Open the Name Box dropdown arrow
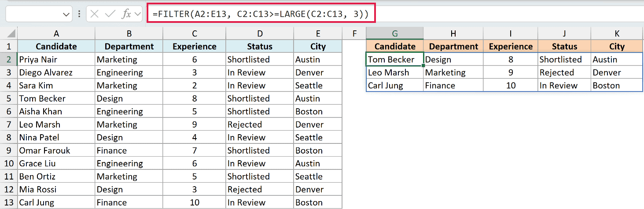This screenshot has height=209, width=644. (x=66, y=15)
